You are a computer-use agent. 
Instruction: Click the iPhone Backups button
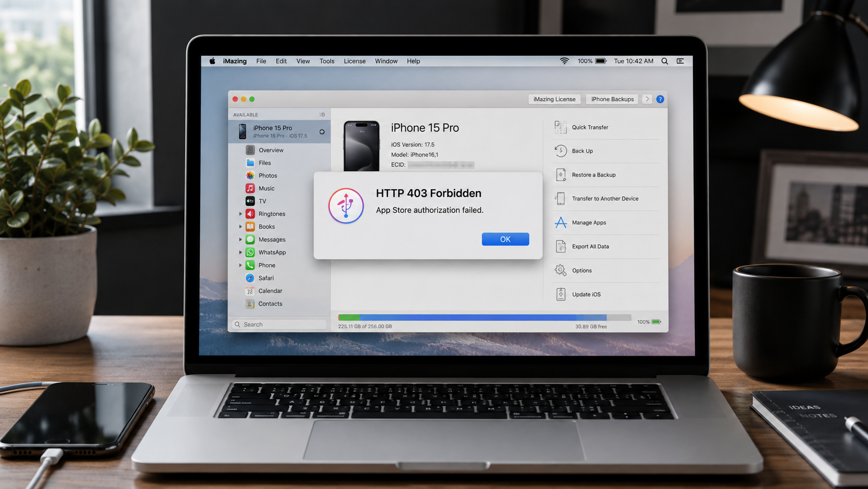(613, 99)
